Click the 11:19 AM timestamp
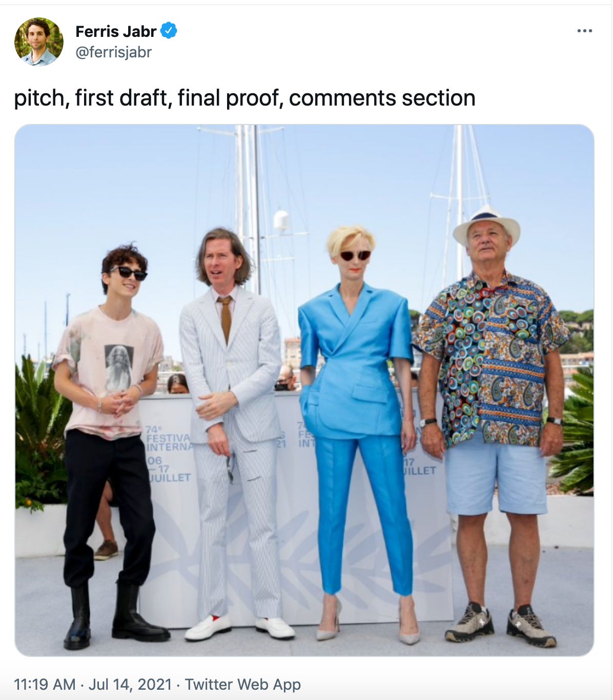 [x=45, y=684]
